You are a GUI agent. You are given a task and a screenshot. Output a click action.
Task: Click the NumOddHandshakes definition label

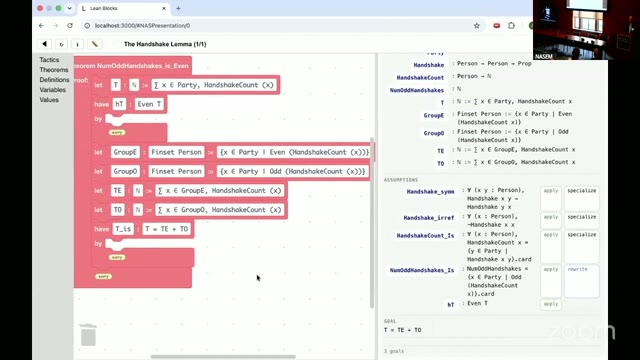click(x=417, y=90)
